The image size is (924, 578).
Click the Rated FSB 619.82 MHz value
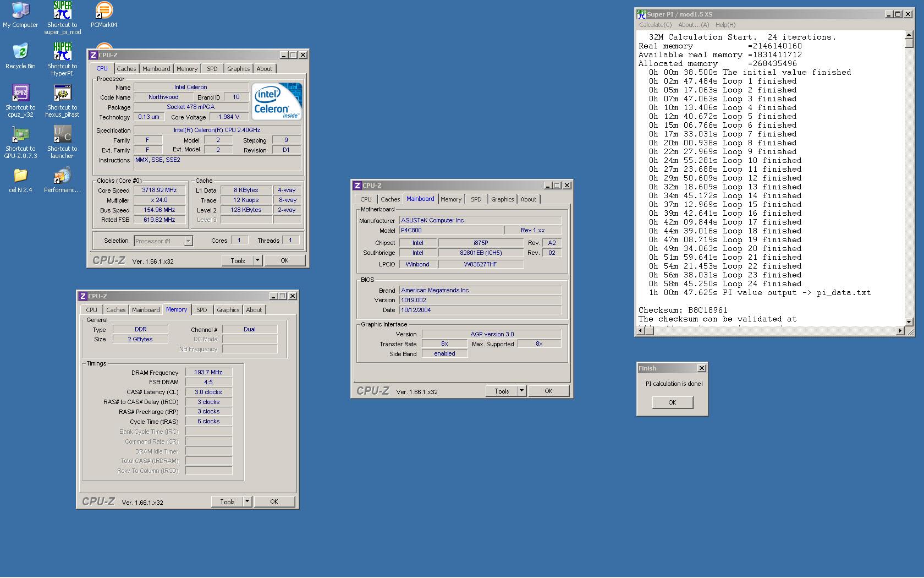[159, 220]
